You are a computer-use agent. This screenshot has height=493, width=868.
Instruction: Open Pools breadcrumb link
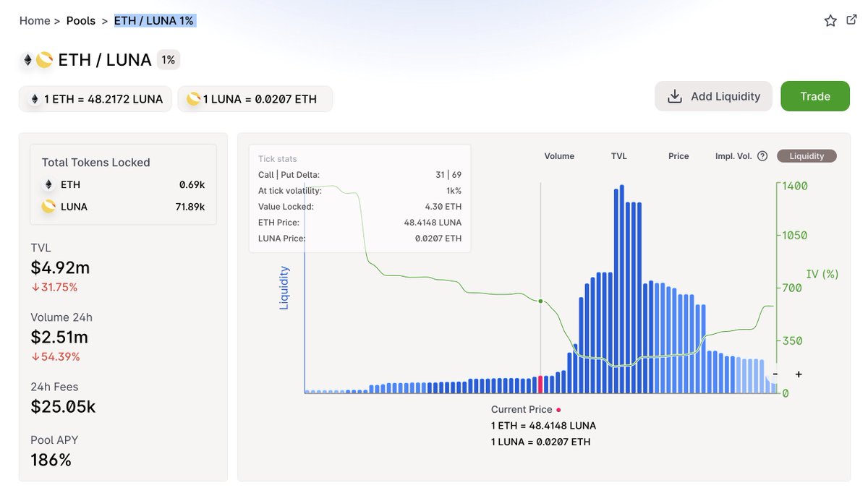tap(81, 21)
